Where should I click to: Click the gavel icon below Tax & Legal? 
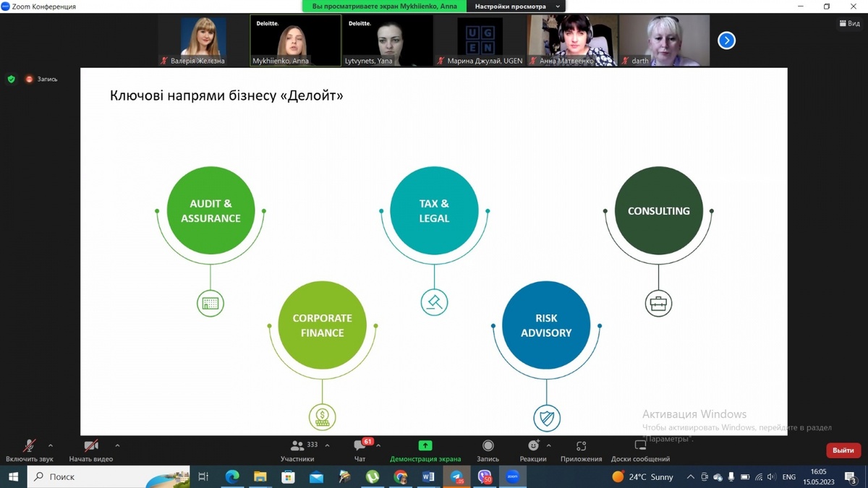point(434,303)
